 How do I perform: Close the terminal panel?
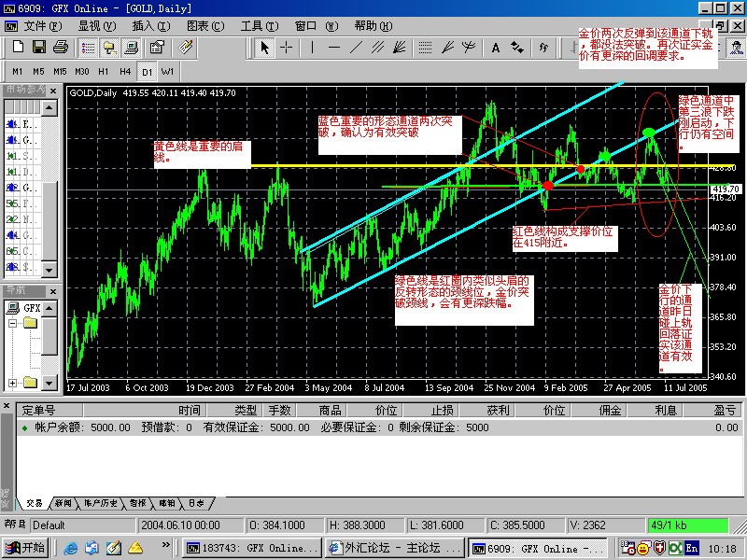coord(7,406)
